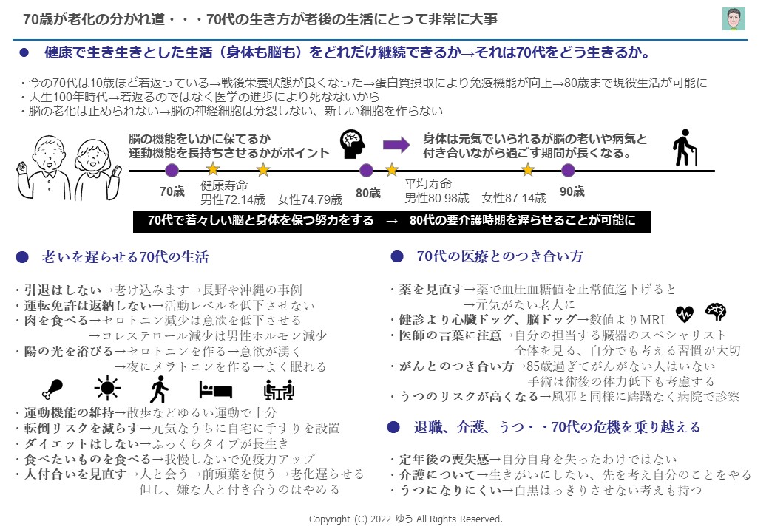The image size is (769, 532).
Task: Click the purple 70歳 timeline dot
Action: pyautogui.click(x=172, y=171)
